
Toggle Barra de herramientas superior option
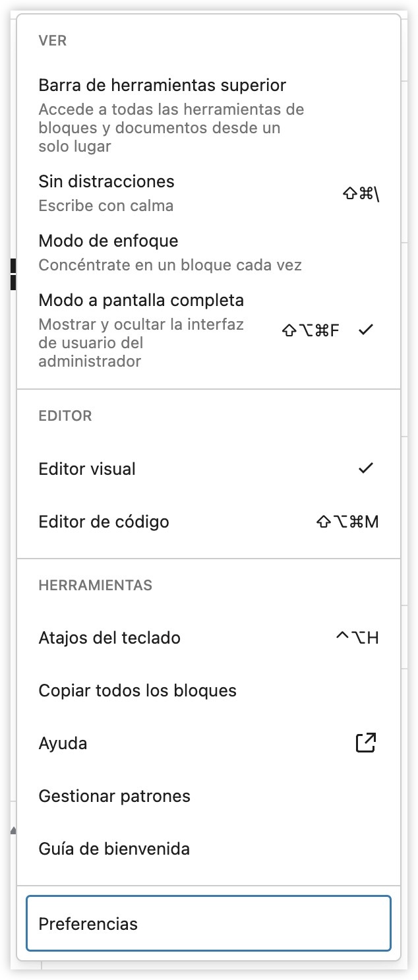162,86
